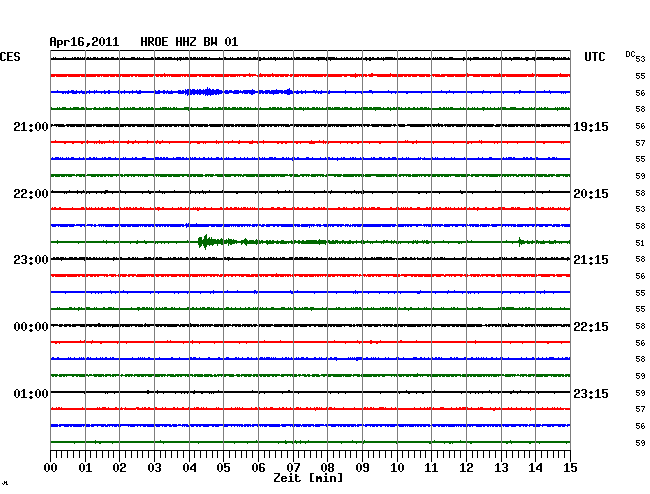Click minute tick label 02 on axis
Screen dimensions: 650x494
click(119, 467)
